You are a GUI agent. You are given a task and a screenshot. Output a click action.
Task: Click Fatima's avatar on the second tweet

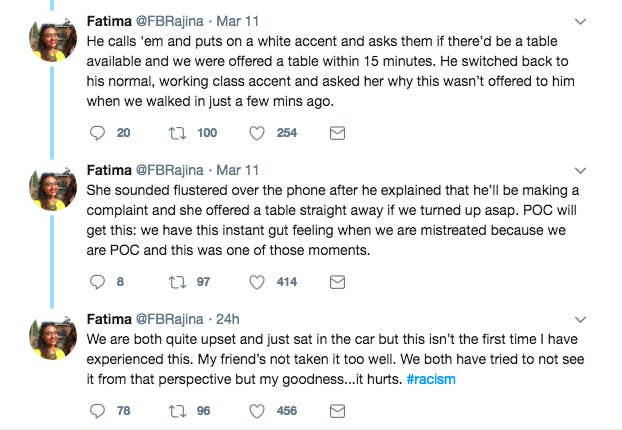point(53,188)
